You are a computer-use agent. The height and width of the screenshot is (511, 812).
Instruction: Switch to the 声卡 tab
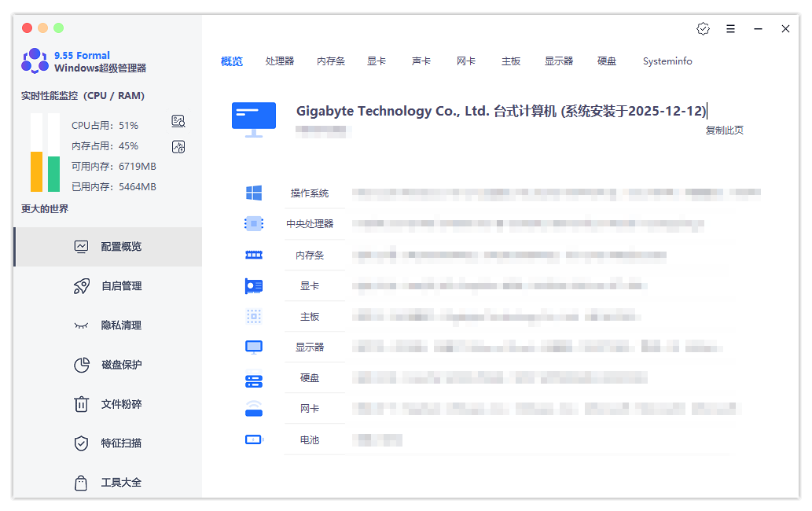pos(421,61)
